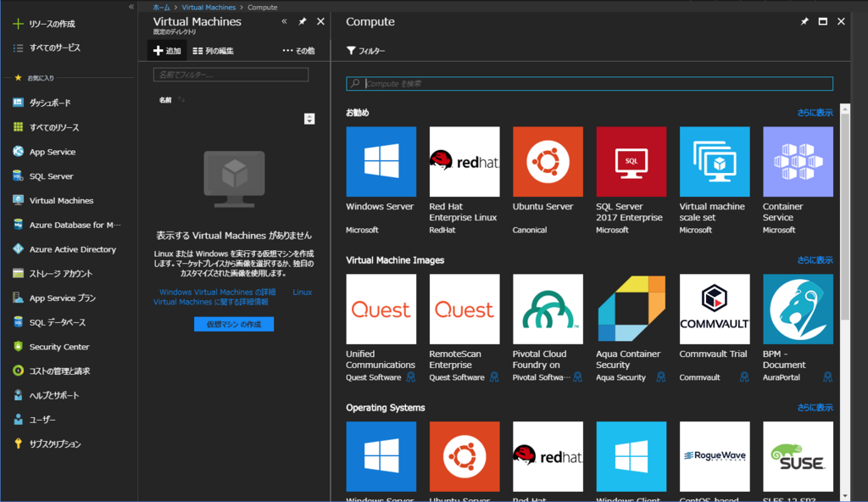
Task: Select Windows Client tile under Operating Systems
Action: (631, 456)
